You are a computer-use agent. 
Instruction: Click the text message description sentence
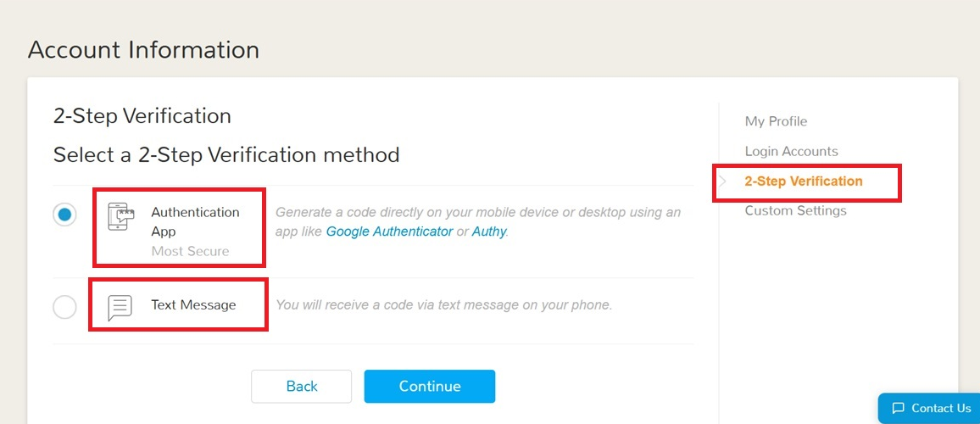(443, 305)
